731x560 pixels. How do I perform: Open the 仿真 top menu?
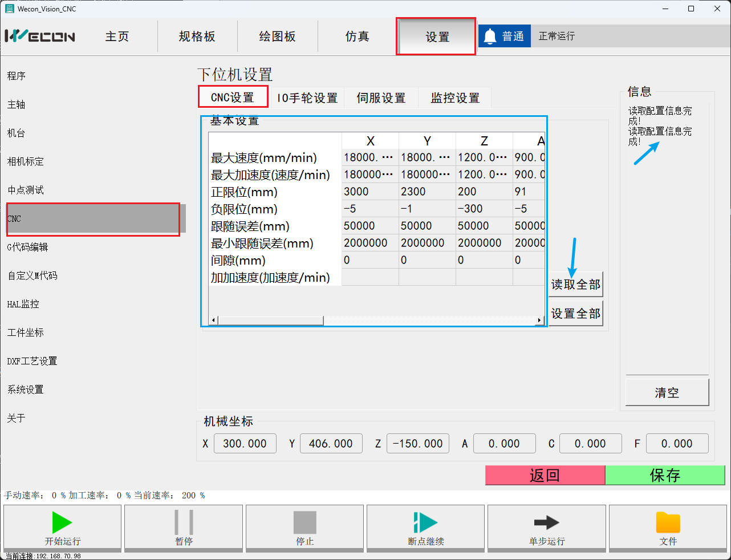pyautogui.click(x=357, y=36)
